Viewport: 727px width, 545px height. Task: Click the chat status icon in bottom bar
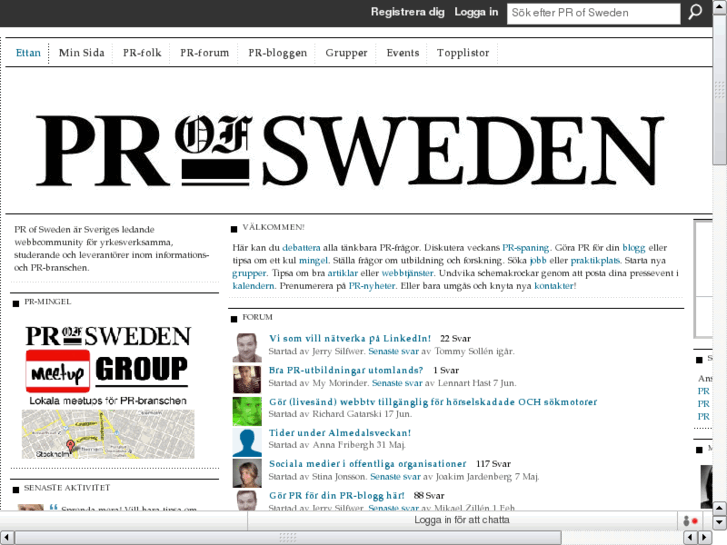pos(690,520)
